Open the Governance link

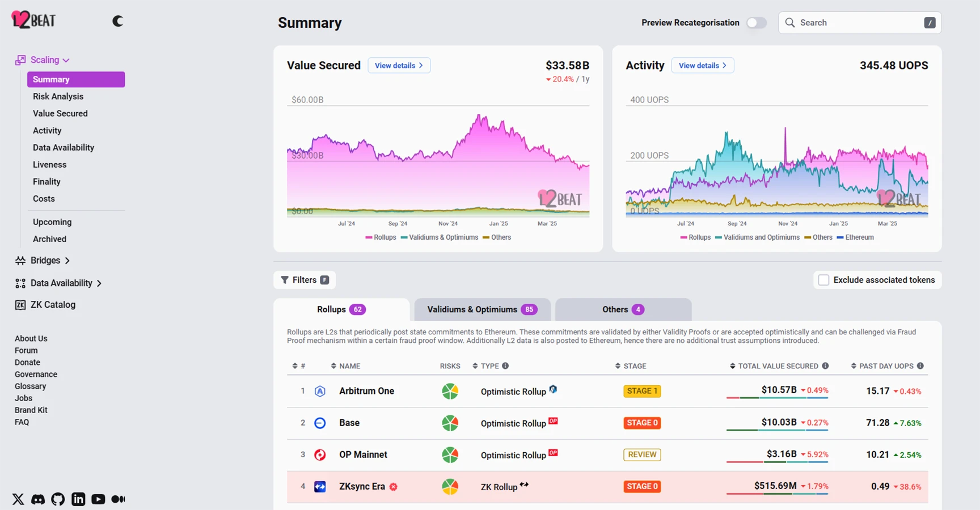click(x=36, y=374)
